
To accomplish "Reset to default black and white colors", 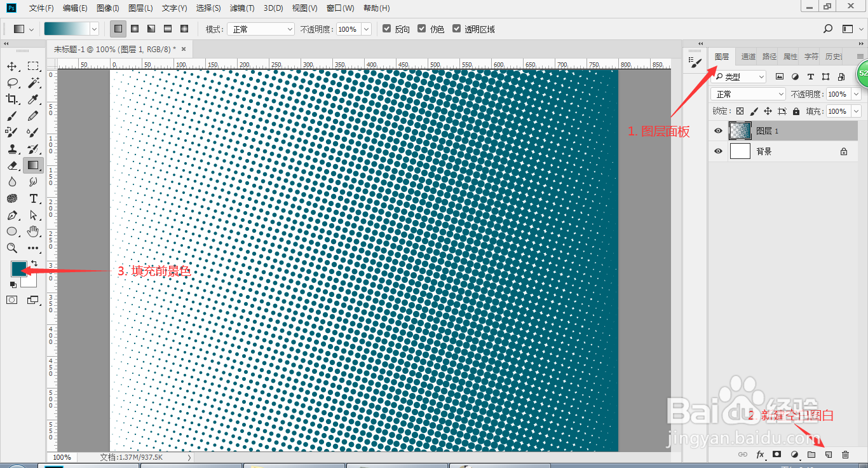I will point(13,284).
